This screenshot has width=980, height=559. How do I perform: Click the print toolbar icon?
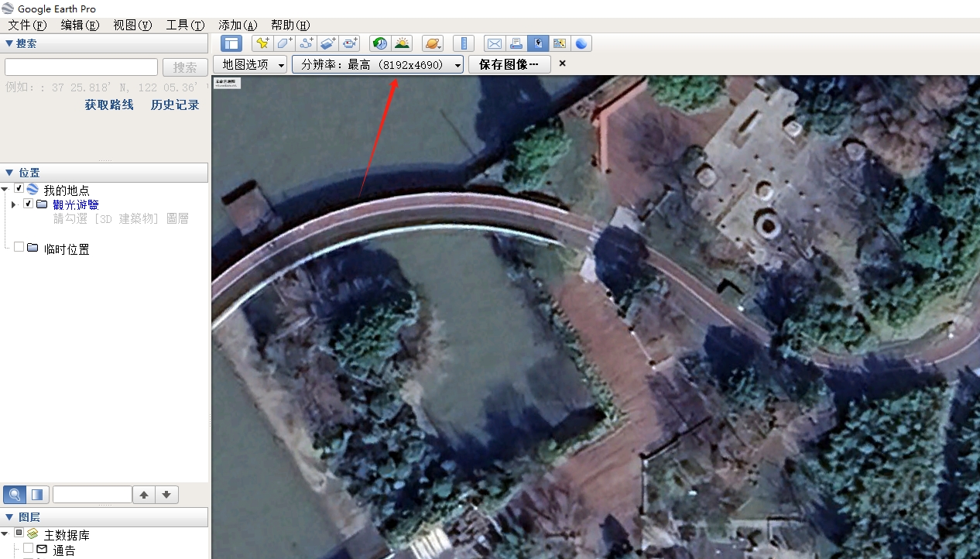tap(516, 43)
